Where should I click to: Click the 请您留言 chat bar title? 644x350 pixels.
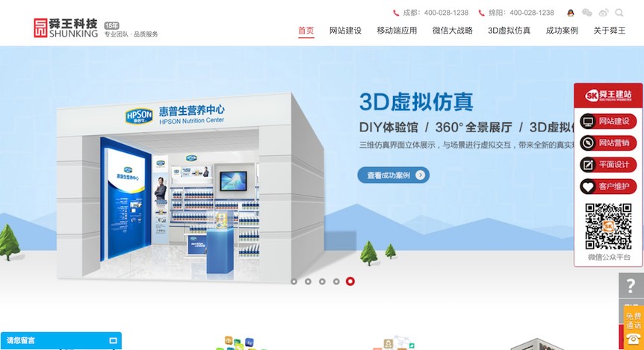tap(20, 340)
